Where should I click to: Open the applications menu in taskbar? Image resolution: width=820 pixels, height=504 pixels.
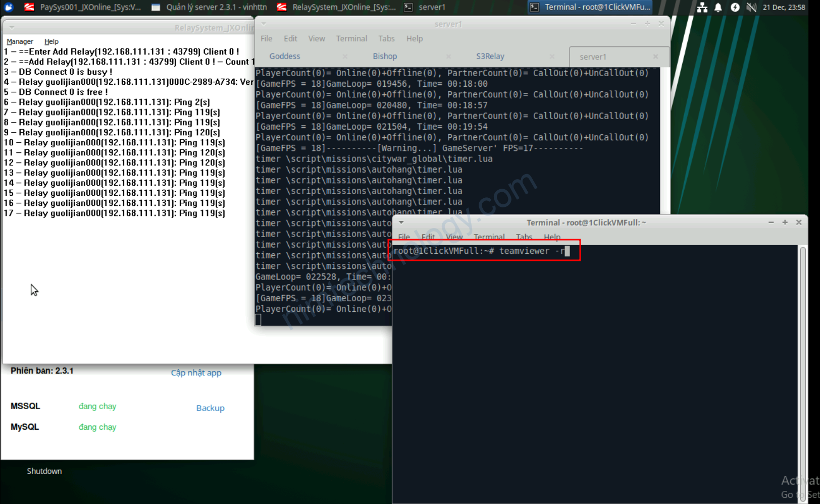(x=8, y=7)
